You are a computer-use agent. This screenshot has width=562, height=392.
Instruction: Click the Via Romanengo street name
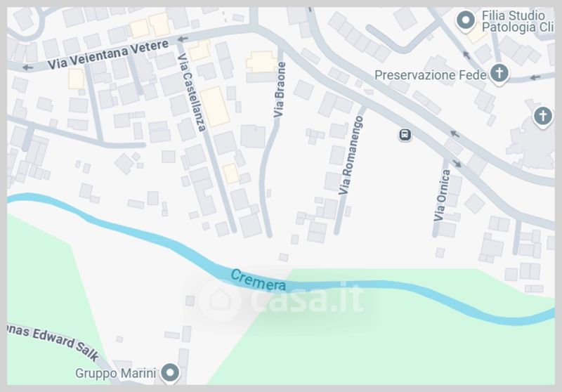point(351,155)
